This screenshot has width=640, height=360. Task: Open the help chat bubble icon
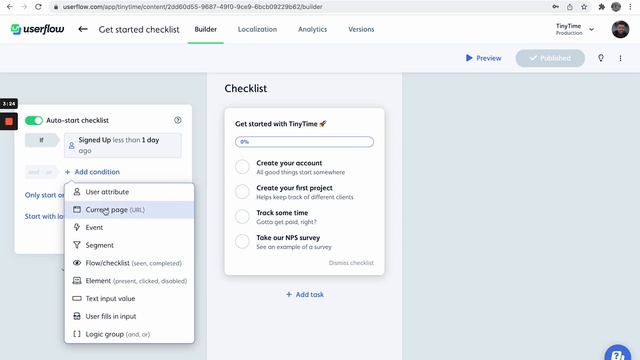point(618,353)
